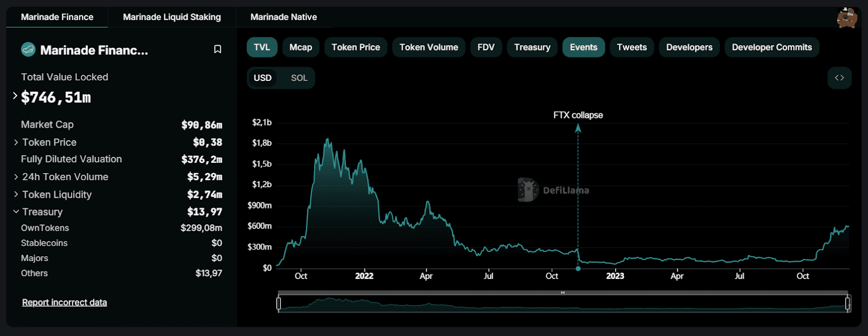The width and height of the screenshot is (868, 336).
Task: Enable the Tweets chart metric
Action: pyautogui.click(x=632, y=47)
